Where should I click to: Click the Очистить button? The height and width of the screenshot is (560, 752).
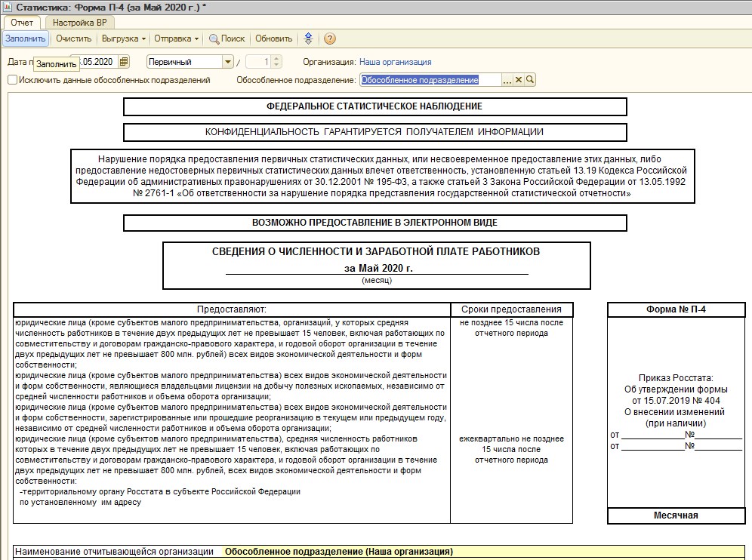tap(73, 38)
